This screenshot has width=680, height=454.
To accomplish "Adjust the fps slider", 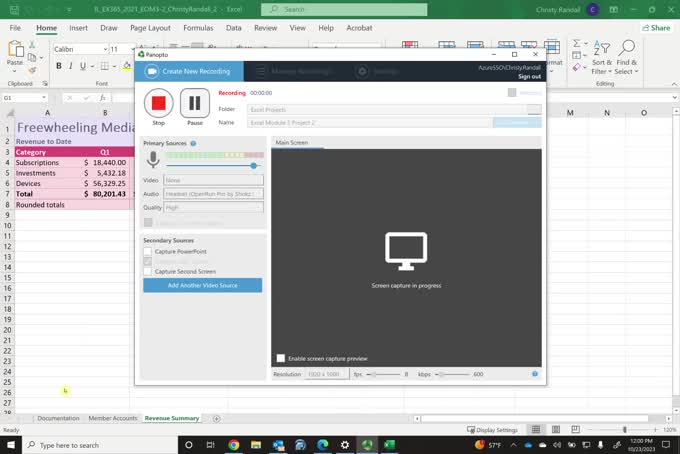I will [374, 374].
